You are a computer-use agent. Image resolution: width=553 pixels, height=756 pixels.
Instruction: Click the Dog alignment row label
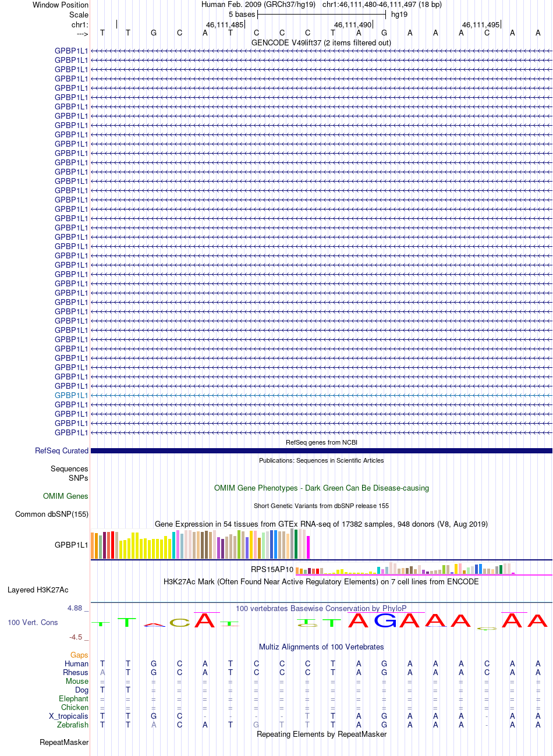[82, 690]
